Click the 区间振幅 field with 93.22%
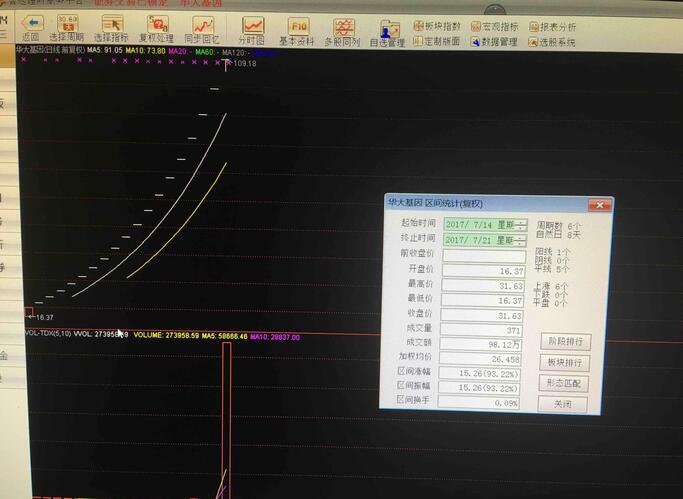 point(479,388)
